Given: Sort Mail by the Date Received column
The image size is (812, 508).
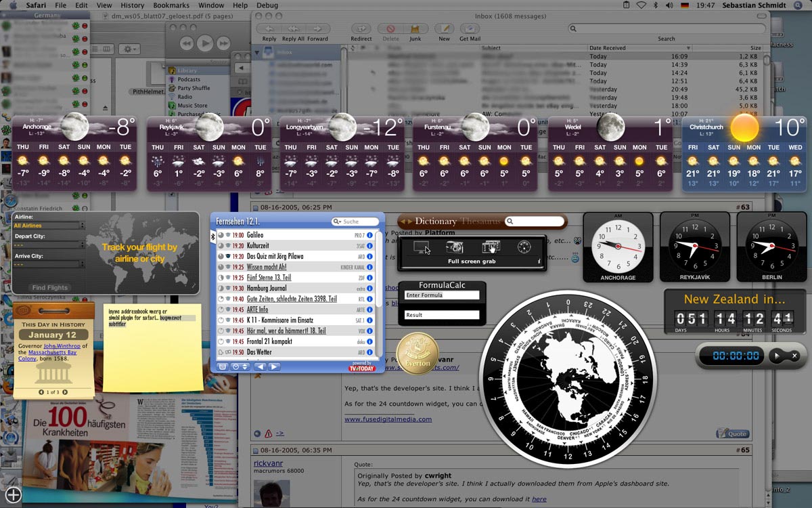Looking at the screenshot, I should tap(639, 48).
